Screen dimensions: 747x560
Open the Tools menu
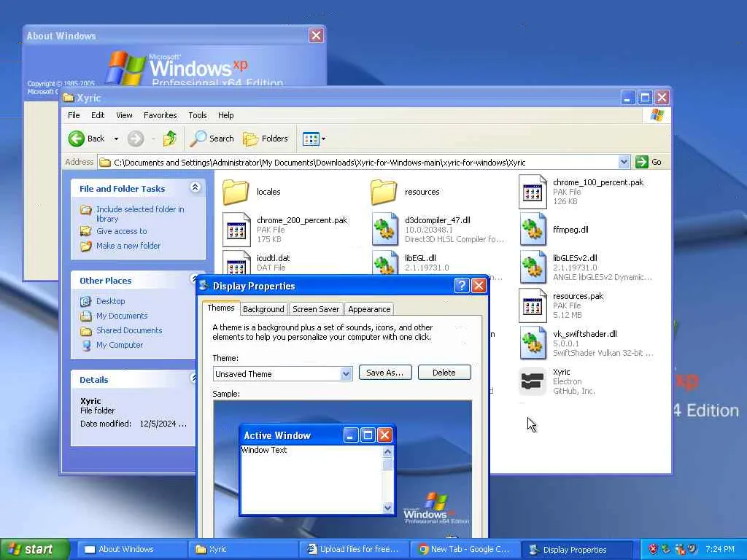click(197, 115)
